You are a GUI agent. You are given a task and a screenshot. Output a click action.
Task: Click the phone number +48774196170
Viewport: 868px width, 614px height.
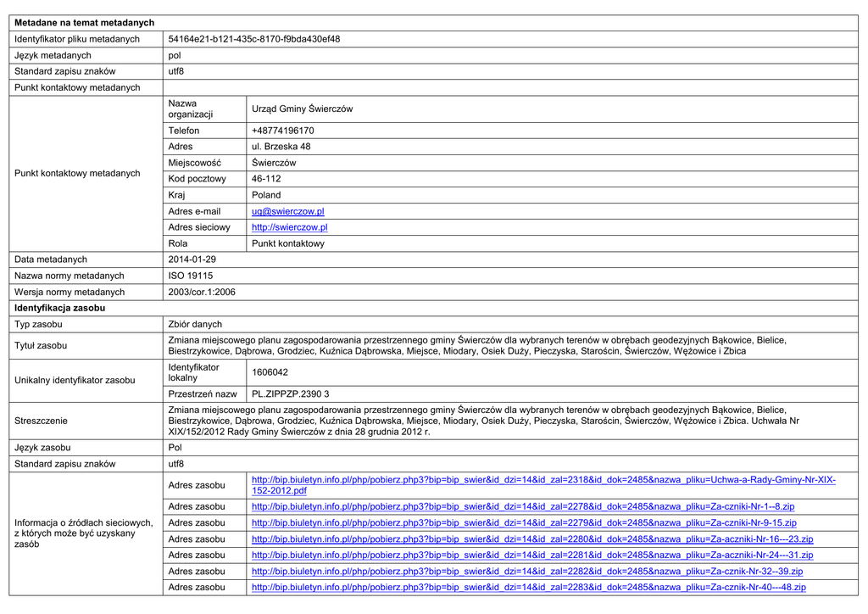coord(282,131)
